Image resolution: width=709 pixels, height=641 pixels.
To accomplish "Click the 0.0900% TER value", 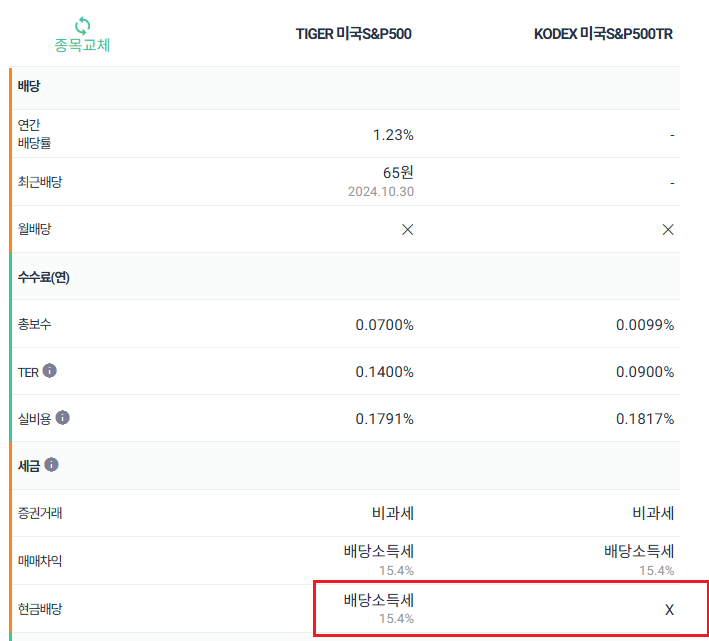I will (645, 372).
